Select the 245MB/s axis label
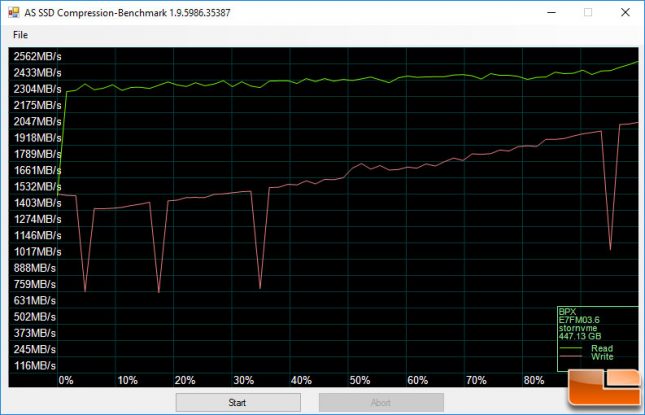This screenshot has height=415, width=645. point(35,349)
